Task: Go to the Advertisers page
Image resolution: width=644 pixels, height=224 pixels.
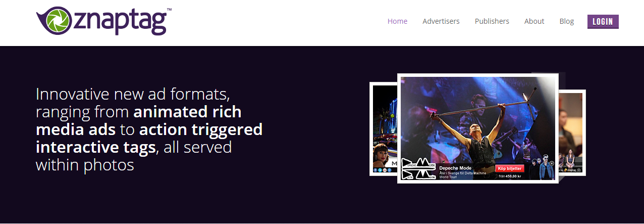Action: click(x=441, y=21)
